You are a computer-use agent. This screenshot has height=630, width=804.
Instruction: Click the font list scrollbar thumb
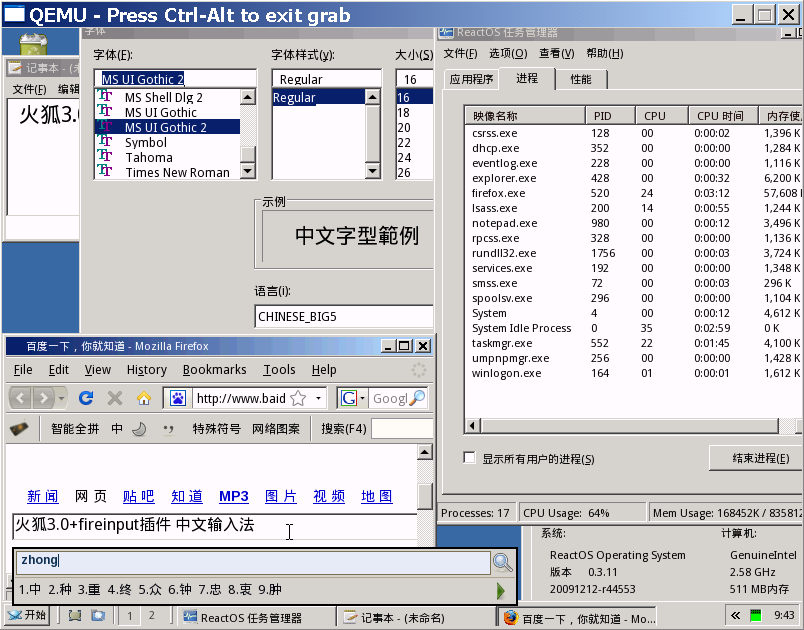tap(248, 154)
